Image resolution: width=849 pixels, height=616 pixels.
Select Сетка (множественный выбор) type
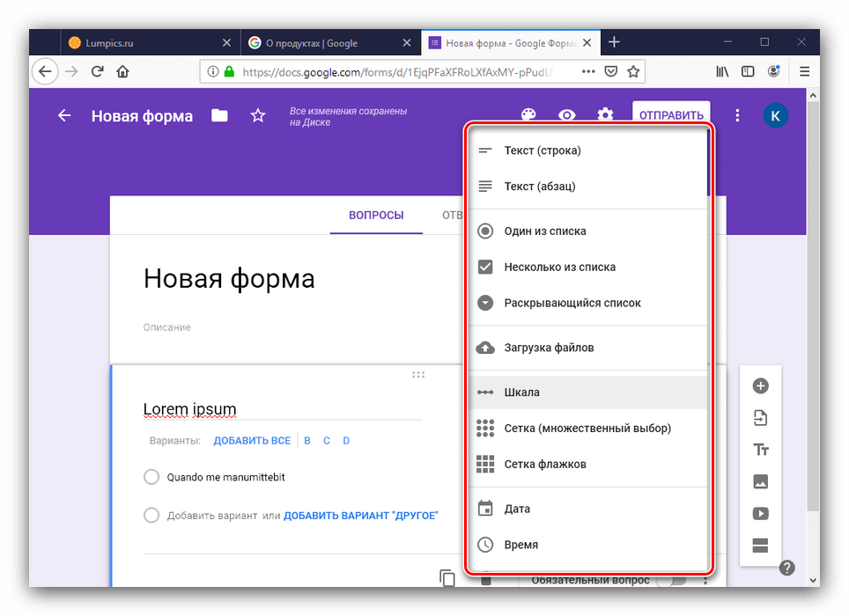[588, 429]
